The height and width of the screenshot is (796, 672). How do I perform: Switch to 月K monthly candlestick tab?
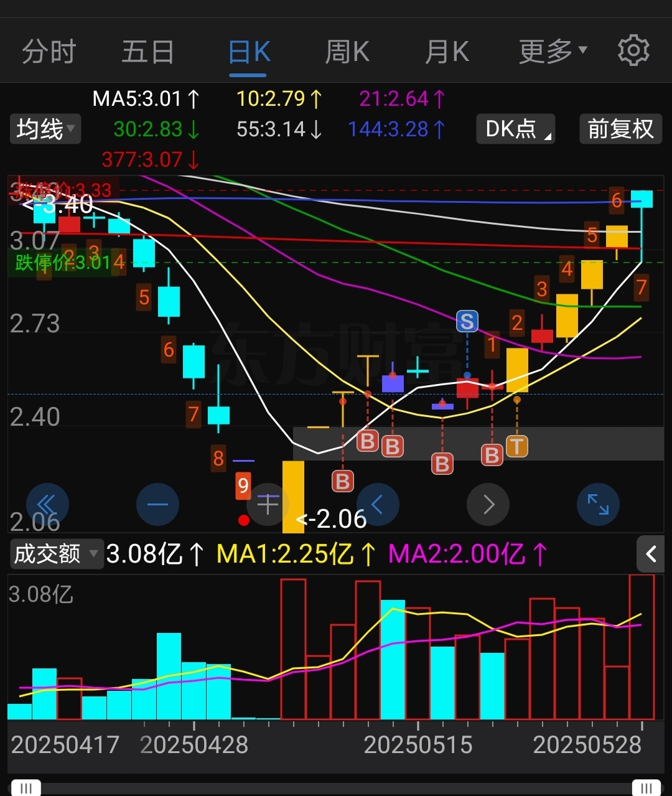point(447,52)
